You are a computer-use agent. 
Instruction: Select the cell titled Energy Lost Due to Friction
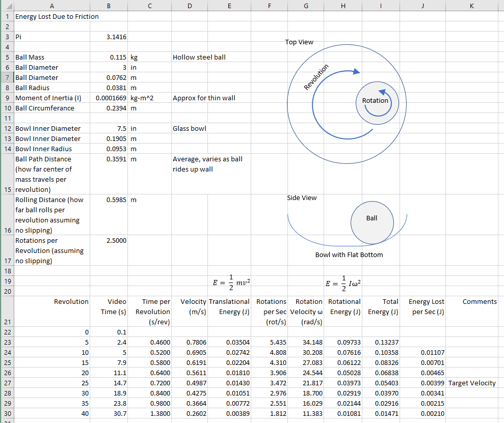click(x=51, y=16)
